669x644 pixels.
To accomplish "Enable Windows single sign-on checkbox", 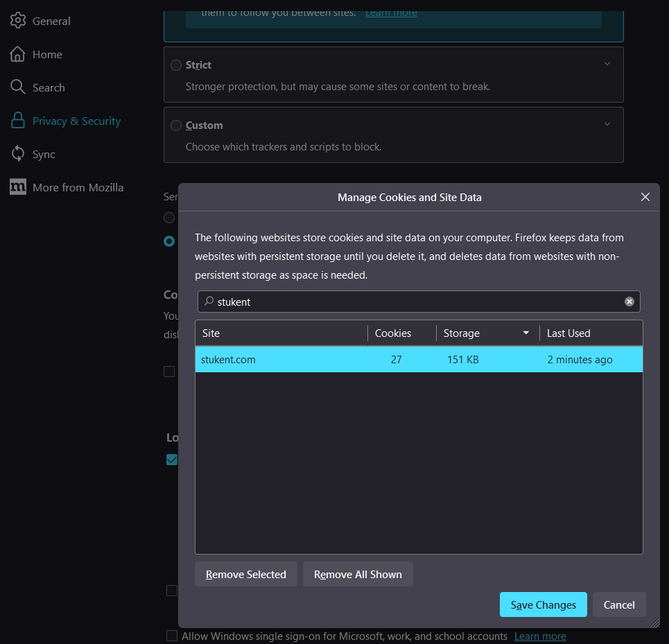I will [171, 636].
